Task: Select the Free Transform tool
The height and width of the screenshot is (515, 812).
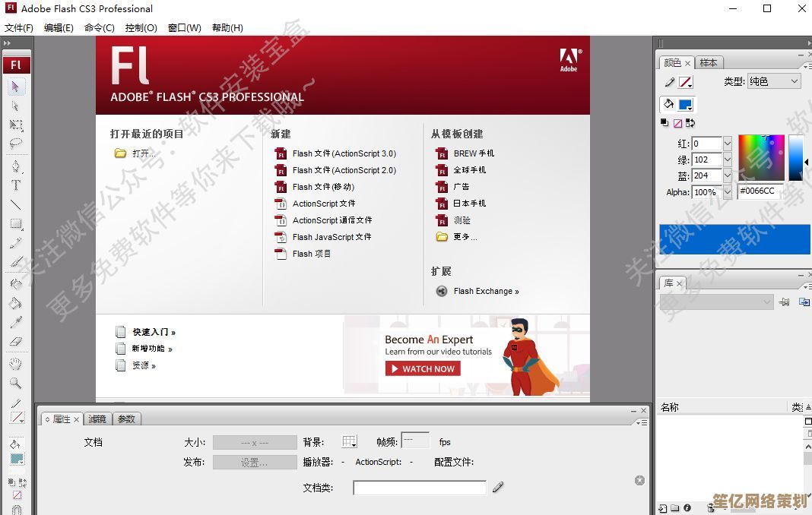Action: (x=15, y=125)
